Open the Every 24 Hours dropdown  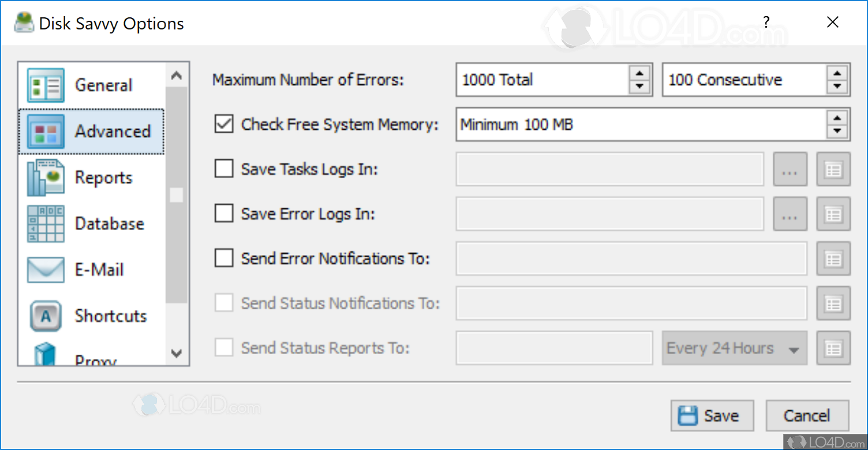coord(734,348)
